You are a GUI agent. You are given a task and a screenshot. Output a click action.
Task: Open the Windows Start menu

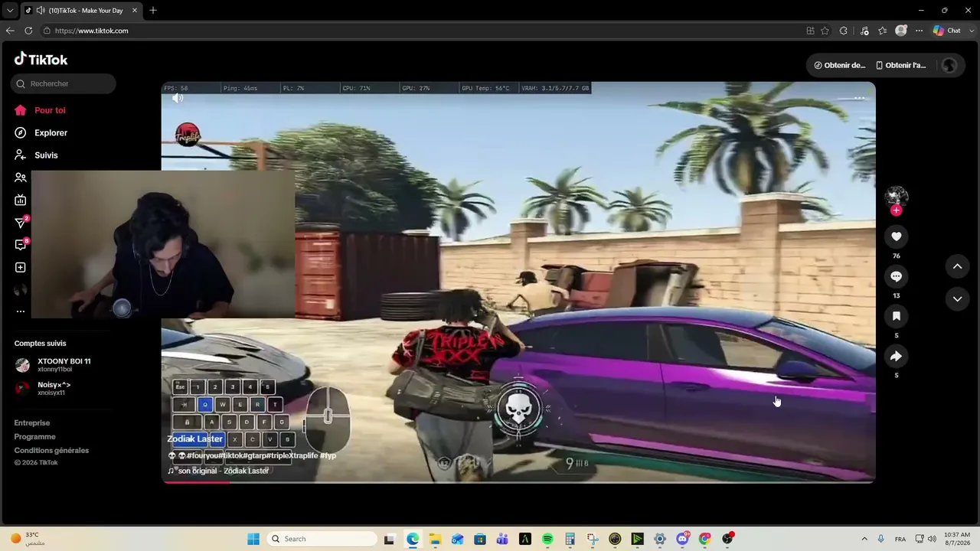point(253,539)
